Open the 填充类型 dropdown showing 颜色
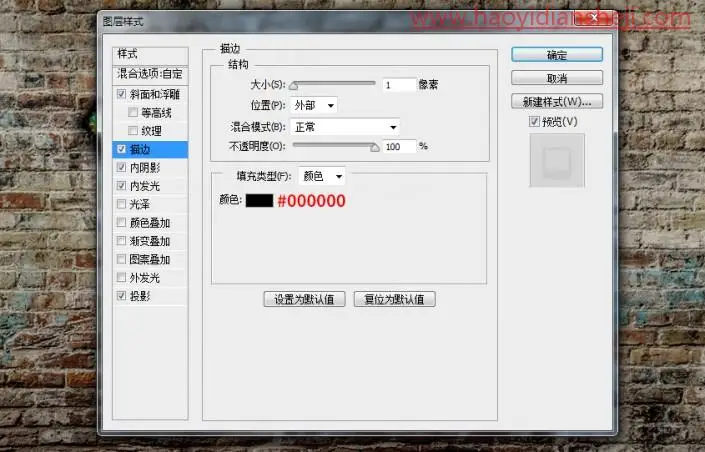This screenshot has height=452, width=705. [322, 176]
